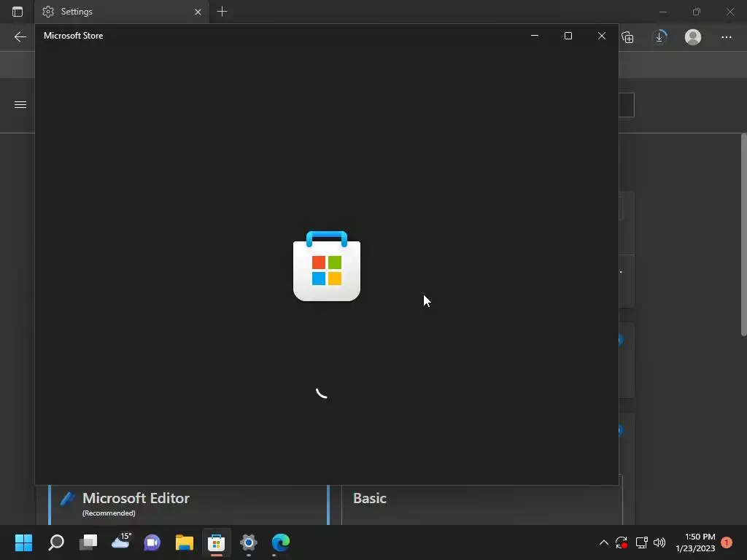
Task: Open the volume speaker tray icon
Action: (x=659, y=542)
